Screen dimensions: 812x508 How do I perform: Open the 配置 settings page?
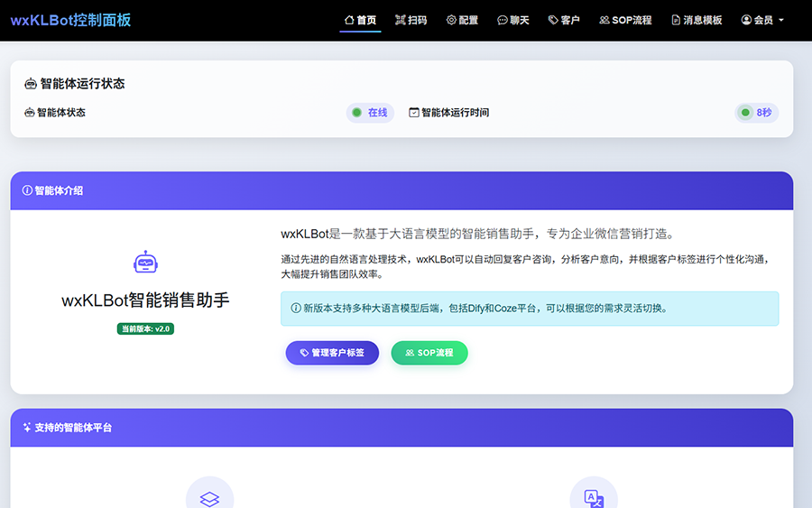point(463,20)
